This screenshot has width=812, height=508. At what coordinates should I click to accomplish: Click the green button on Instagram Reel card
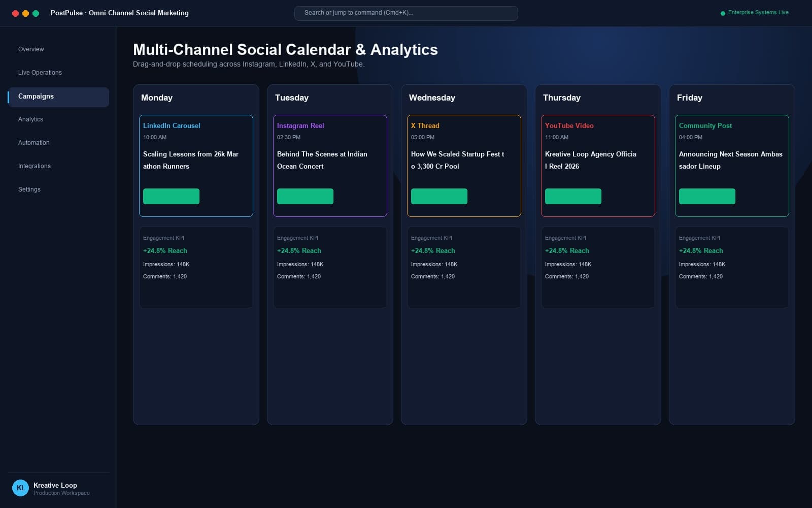click(305, 196)
